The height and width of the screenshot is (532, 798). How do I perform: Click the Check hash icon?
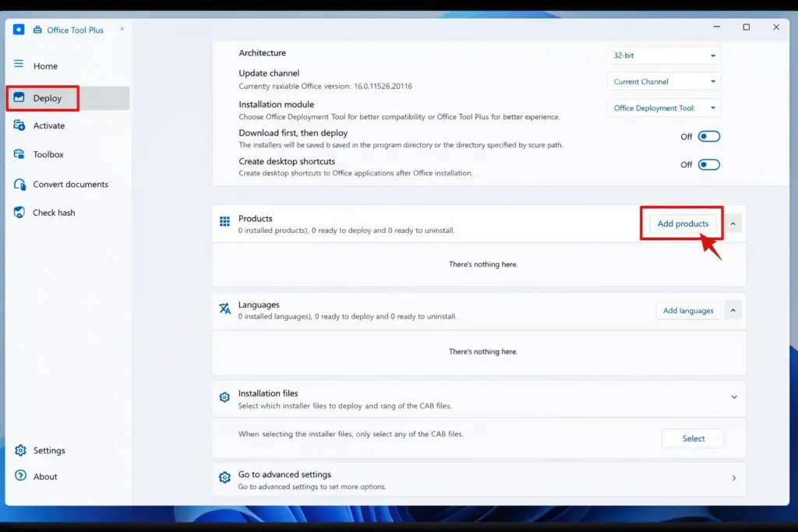click(19, 213)
